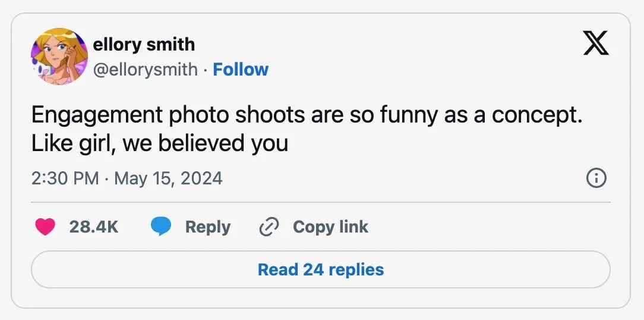Click the X logo icon
Viewport: 644px width, 320px height.
click(596, 43)
